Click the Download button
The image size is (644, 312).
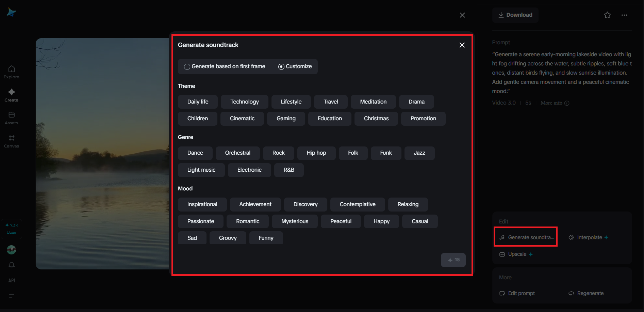point(515,15)
